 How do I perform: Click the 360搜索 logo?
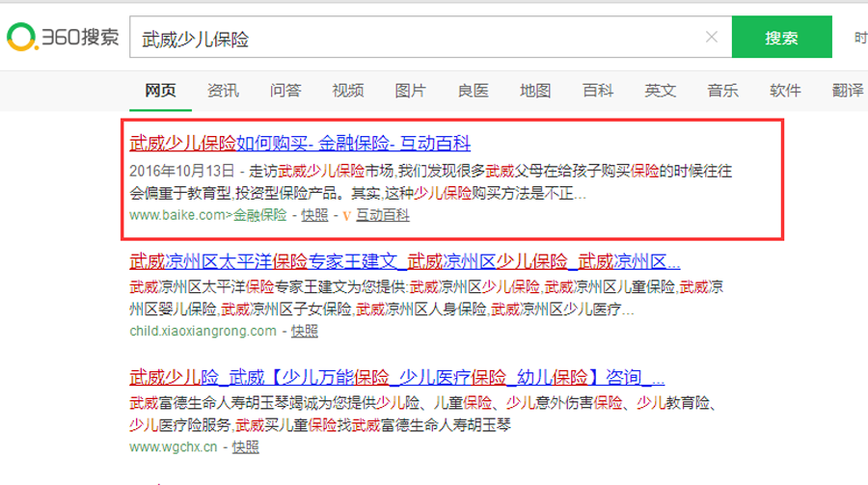63,37
